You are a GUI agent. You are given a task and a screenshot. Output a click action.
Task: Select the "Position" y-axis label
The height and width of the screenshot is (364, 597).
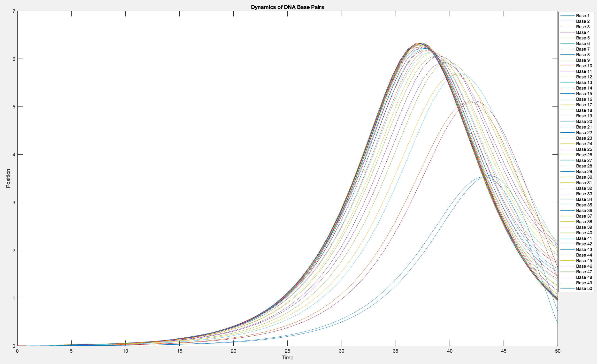(8, 178)
